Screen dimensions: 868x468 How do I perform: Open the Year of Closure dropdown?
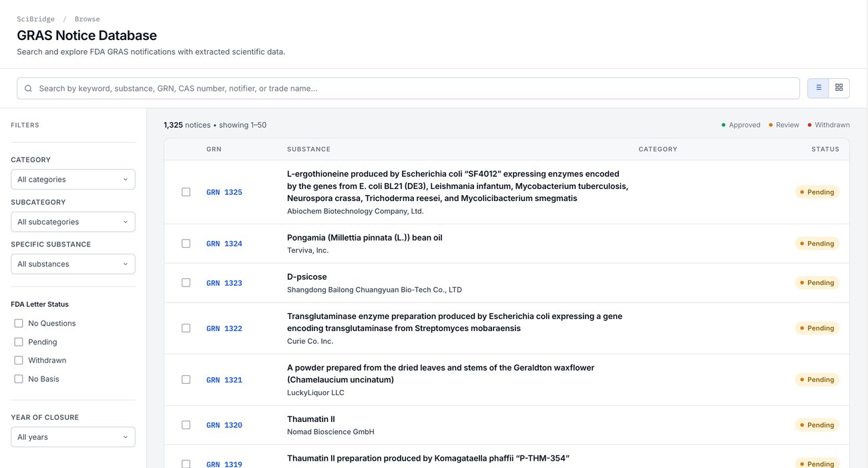coord(73,437)
